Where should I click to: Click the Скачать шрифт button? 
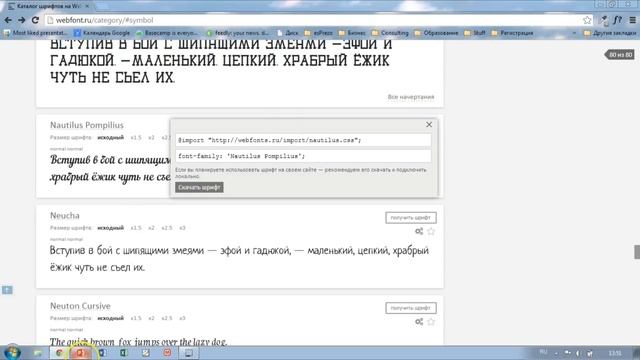[x=199, y=187]
